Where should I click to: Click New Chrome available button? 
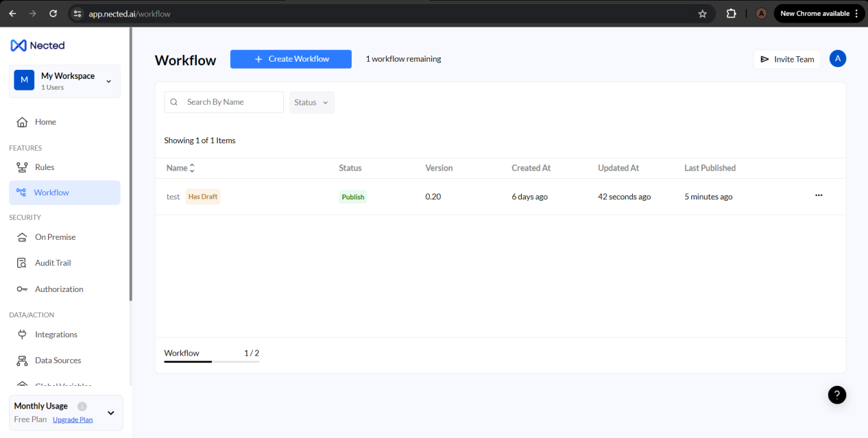(x=819, y=14)
